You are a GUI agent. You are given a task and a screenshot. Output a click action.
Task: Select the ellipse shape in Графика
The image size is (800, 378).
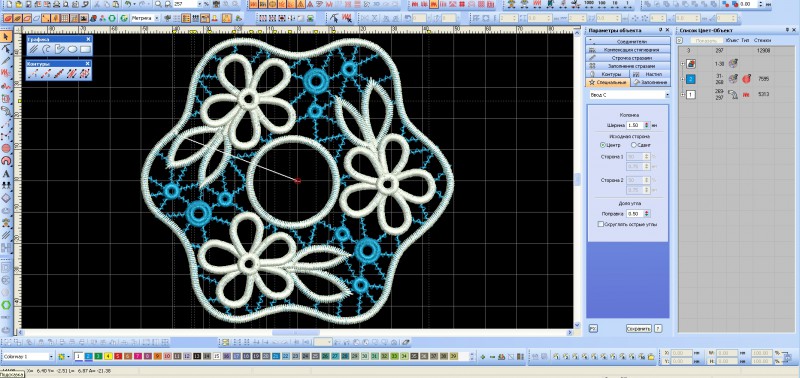pyautogui.click(x=72, y=49)
